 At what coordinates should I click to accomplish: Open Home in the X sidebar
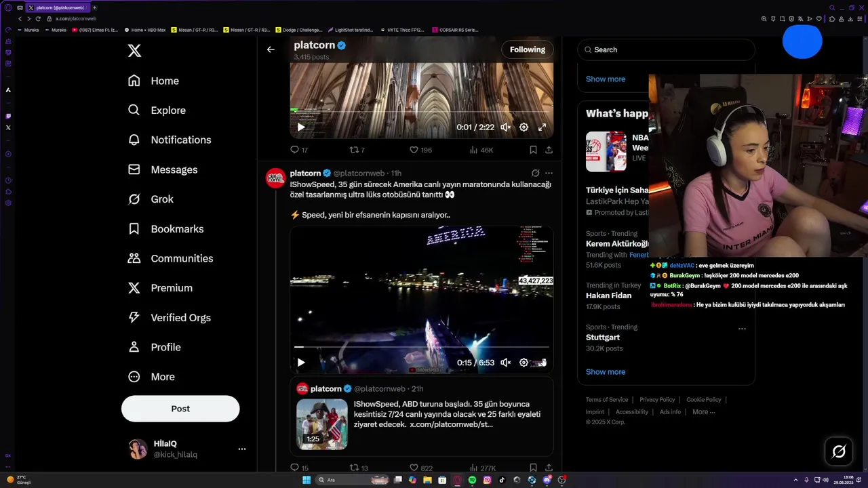[x=154, y=81]
